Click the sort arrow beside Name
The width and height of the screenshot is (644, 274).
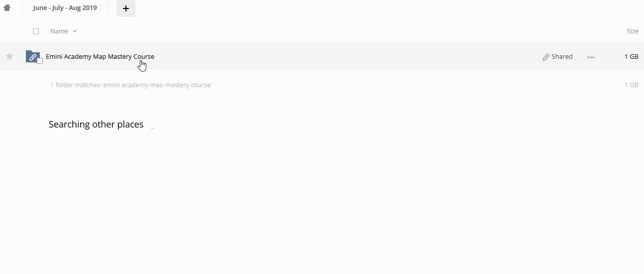coord(75,31)
